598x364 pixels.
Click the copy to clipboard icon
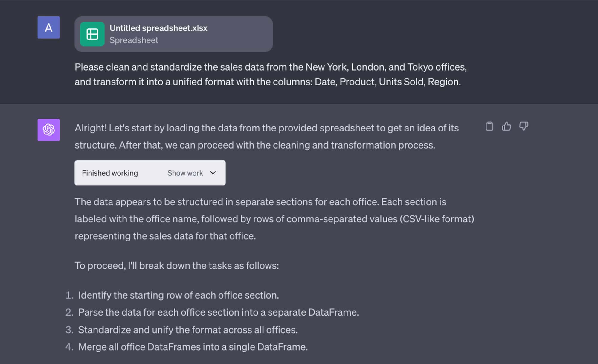489,126
